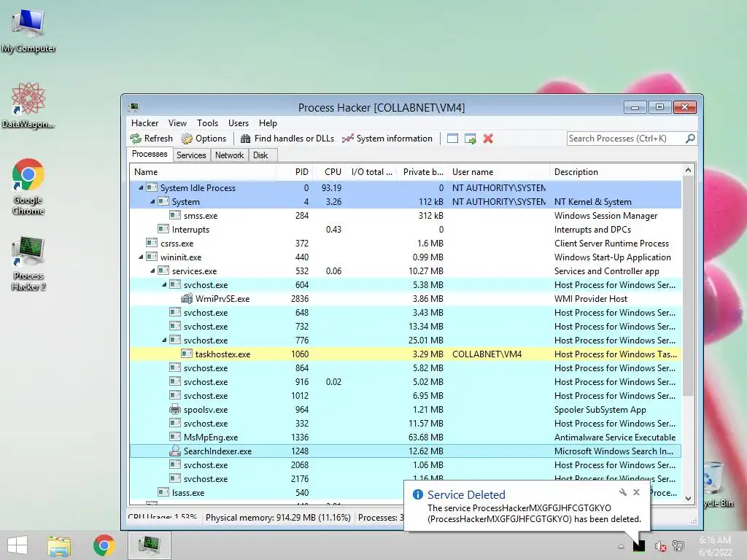The height and width of the screenshot is (560, 747).
Task: Open the Tools menu
Action: pos(208,123)
